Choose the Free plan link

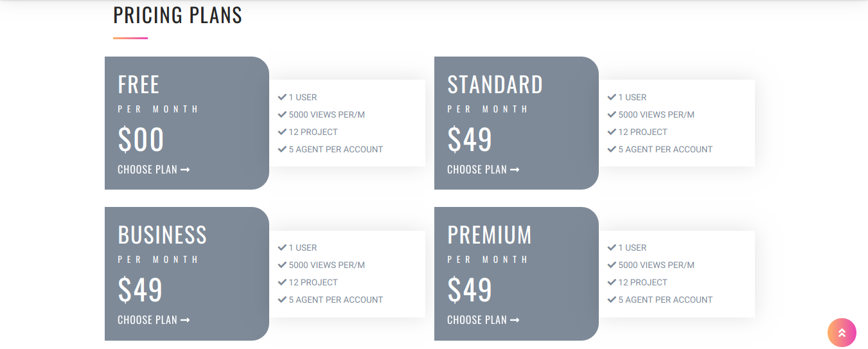[148, 170]
